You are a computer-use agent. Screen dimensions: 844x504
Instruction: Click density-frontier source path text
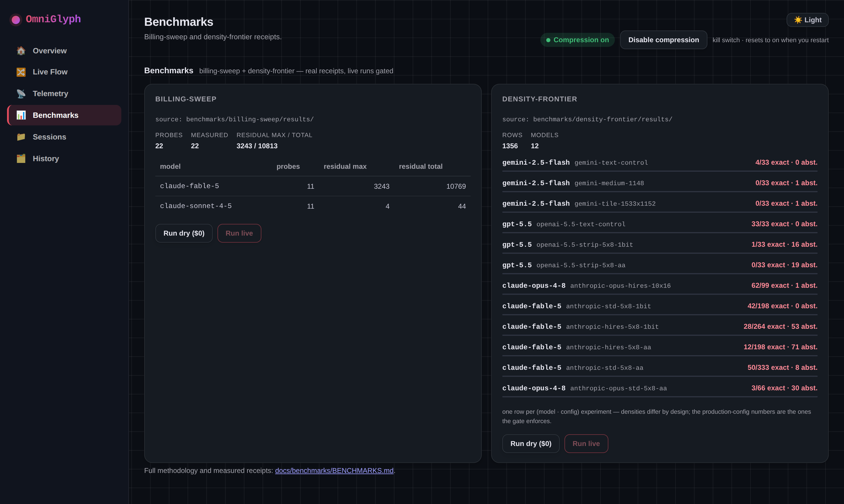pos(587,120)
